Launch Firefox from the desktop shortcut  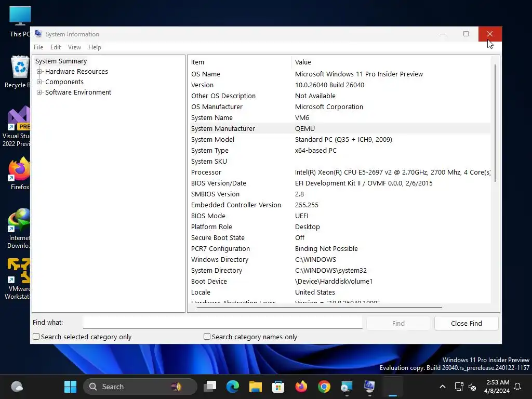tap(19, 174)
